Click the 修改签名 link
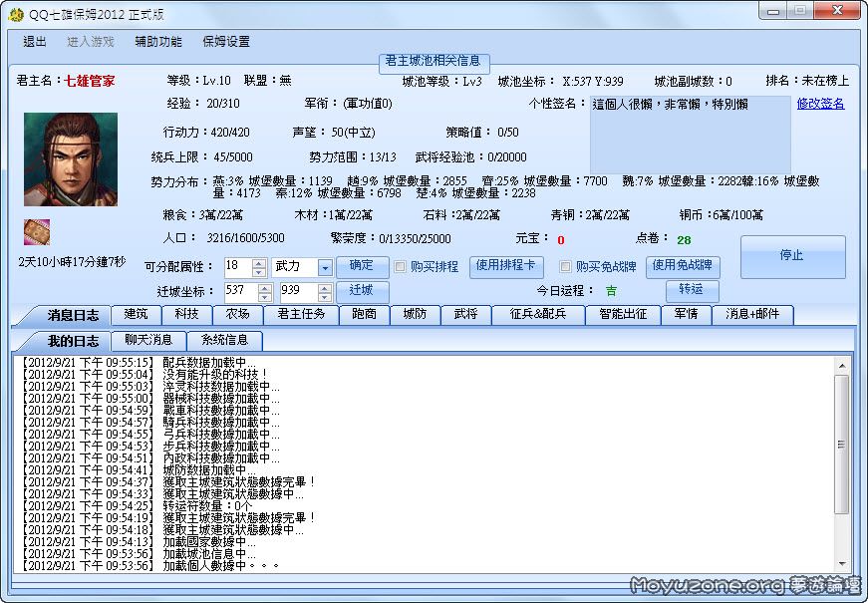This screenshot has height=603, width=868. tap(820, 104)
